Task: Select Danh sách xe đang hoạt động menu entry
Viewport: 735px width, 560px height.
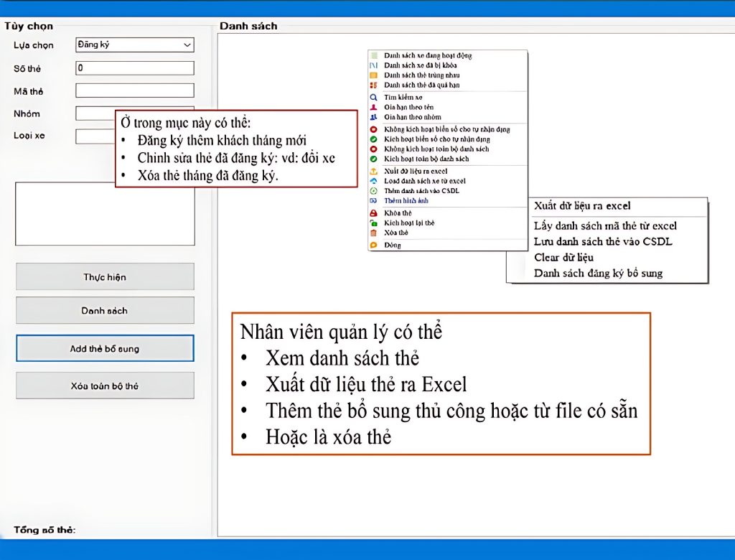Action: click(428, 55)
